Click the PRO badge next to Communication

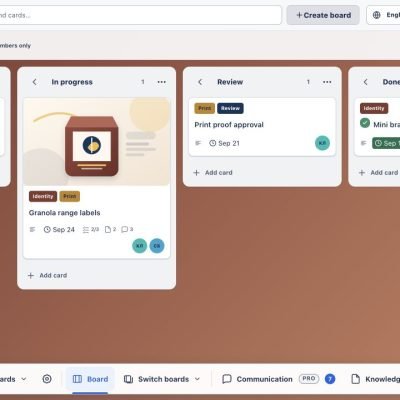tap(309, 379)
